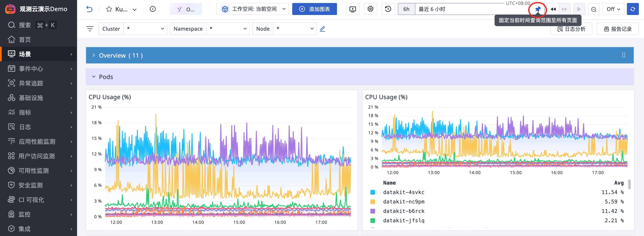The image size is (644, 236).
Task: Open dashboard settings gear icon
Action: coord(370,9)
